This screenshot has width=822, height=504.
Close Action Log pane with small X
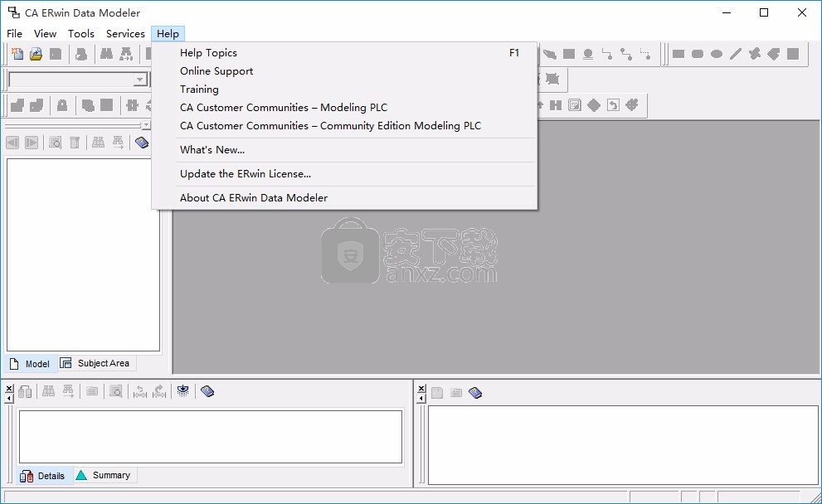tap(9, 389)
